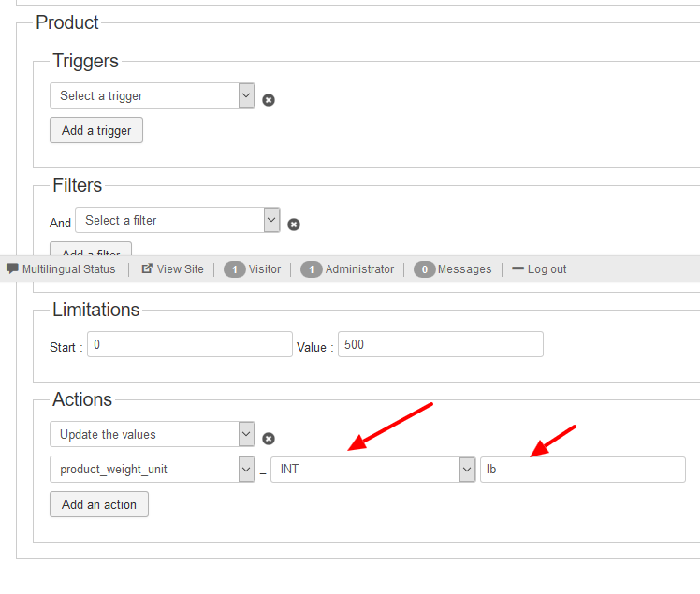Open the Select a trigger dropdown

point(153,95)
